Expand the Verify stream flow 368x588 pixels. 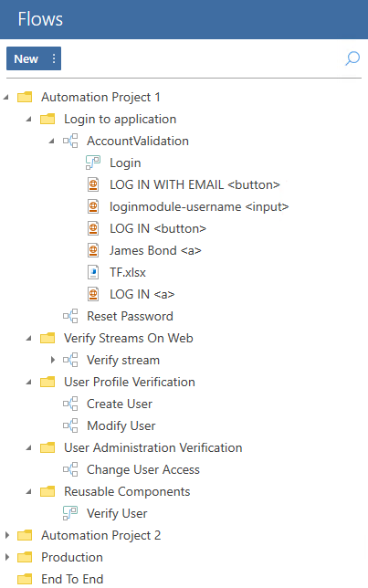click(53, 360)
